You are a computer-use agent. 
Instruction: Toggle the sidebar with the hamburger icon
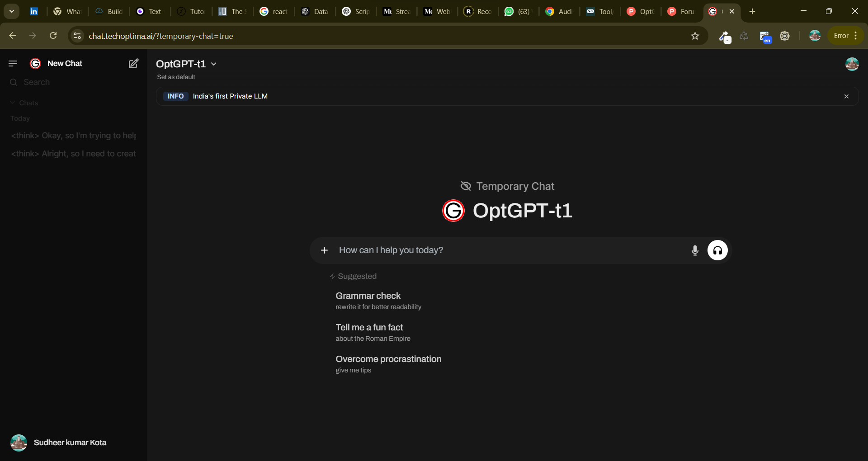pyautogui.click(x=13, y=63)
